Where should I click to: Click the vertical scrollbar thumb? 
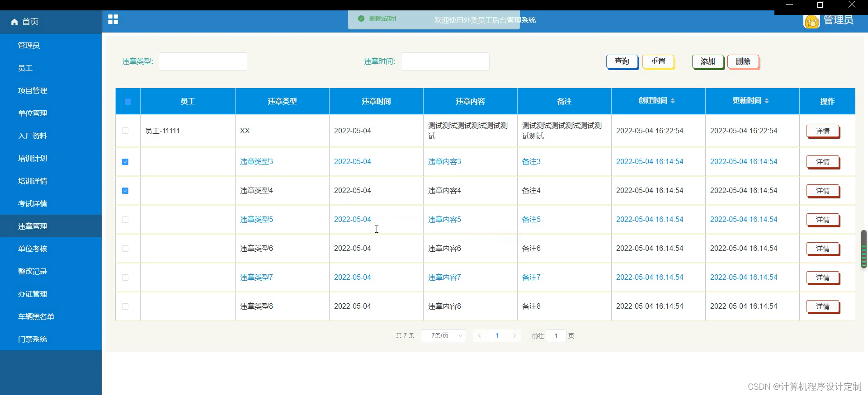(864, 249)
